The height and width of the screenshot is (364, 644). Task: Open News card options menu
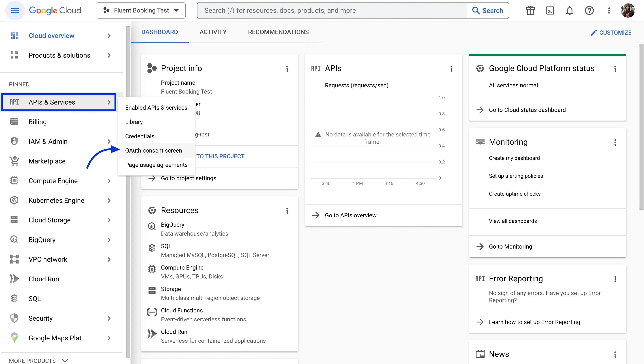(615, 354)
